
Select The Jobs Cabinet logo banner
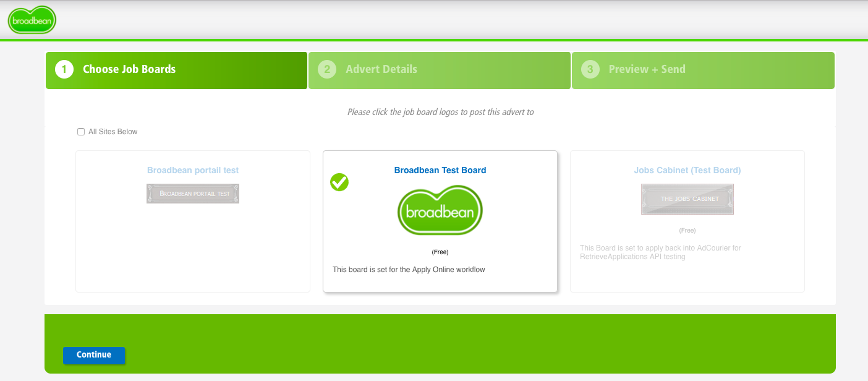pyautogui.click(x=687, y=199)
